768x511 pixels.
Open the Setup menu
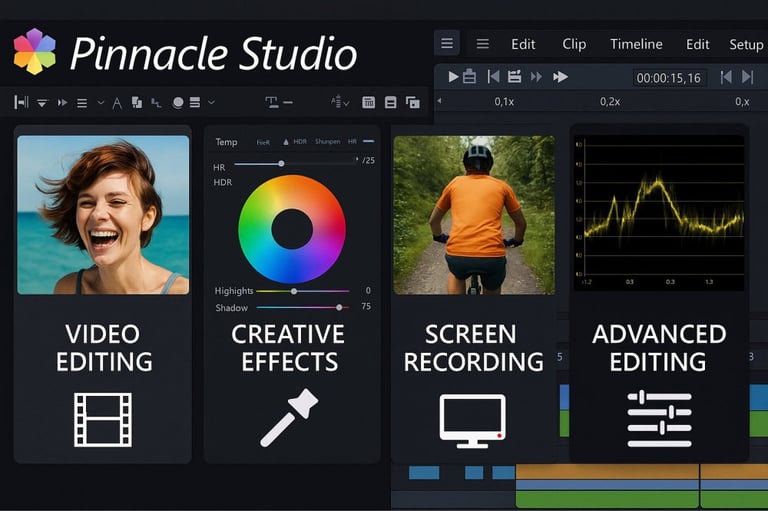(x=746, y=45)
